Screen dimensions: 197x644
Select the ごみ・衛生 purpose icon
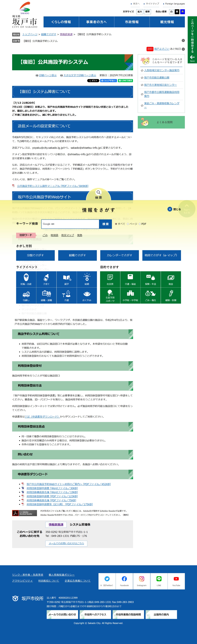coord(150,295)
